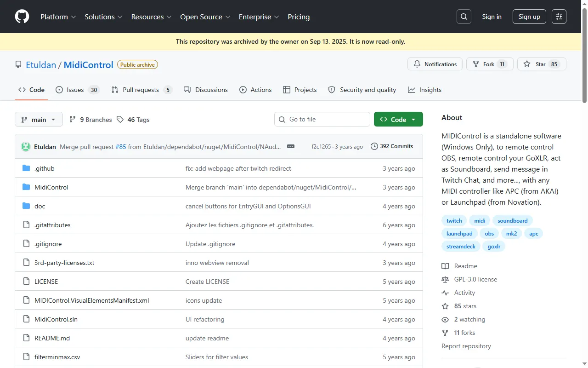Viewport: 588px width, 368px height.
Task: Click the .github folder icon
Action: [x=26, y=168]
